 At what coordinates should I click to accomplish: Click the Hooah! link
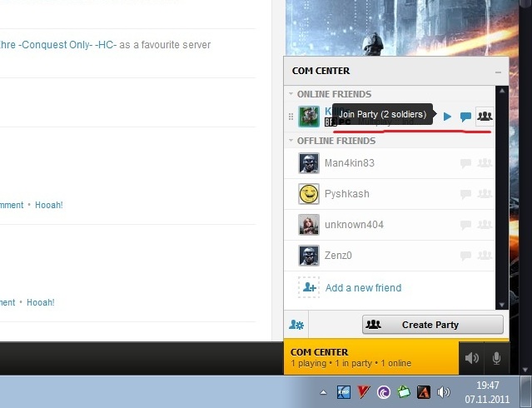(48, 205)
